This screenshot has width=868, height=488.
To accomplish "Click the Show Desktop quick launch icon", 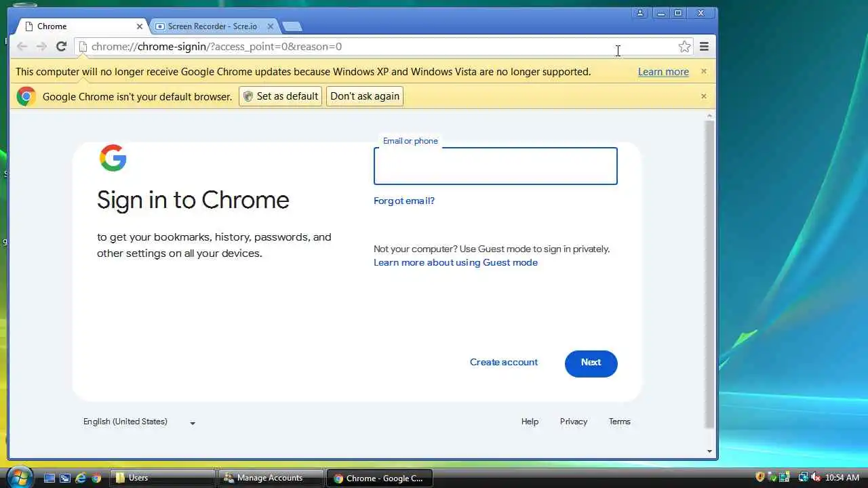I will [50, 478].
